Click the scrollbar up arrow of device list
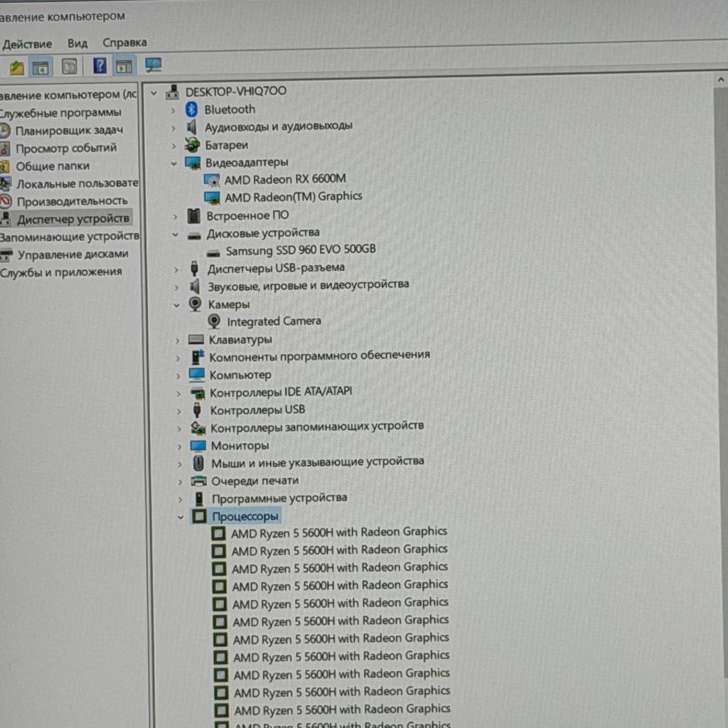This screenshot has height=728, width=728. point(720,80)
